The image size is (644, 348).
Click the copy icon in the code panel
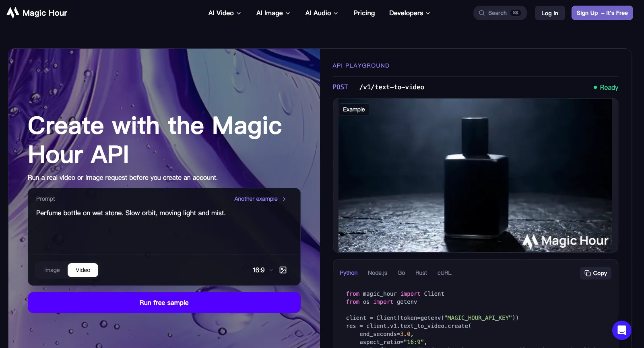tap(588, 273)
